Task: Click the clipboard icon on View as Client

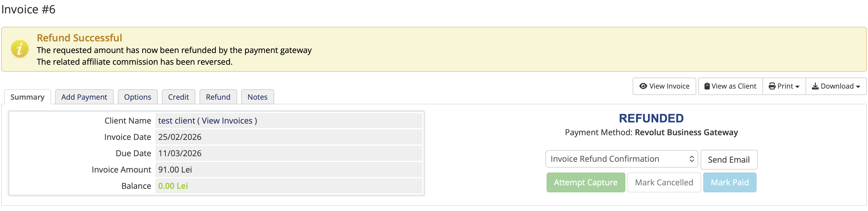Action: [x=707, y=86]
